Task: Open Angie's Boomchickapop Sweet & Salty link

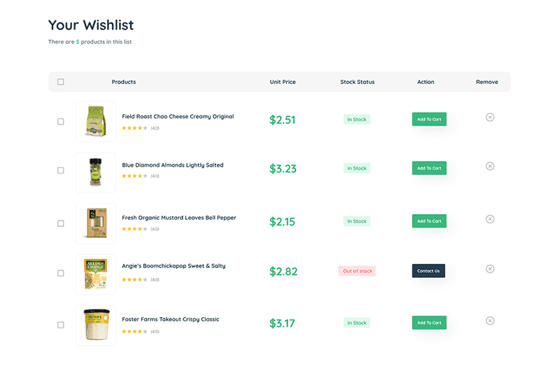Action: tap(174, 266)
